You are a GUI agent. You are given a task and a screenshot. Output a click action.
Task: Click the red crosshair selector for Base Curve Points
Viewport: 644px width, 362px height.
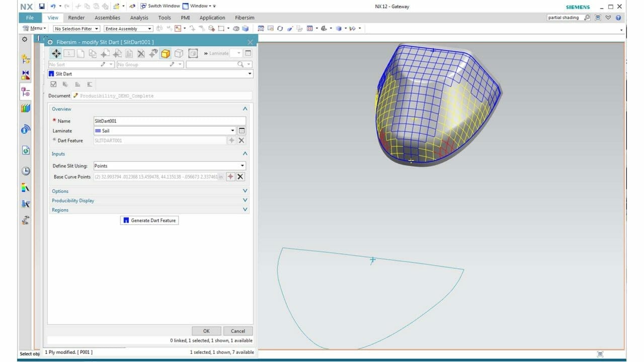pyautogui.click(x=231, y=176)
